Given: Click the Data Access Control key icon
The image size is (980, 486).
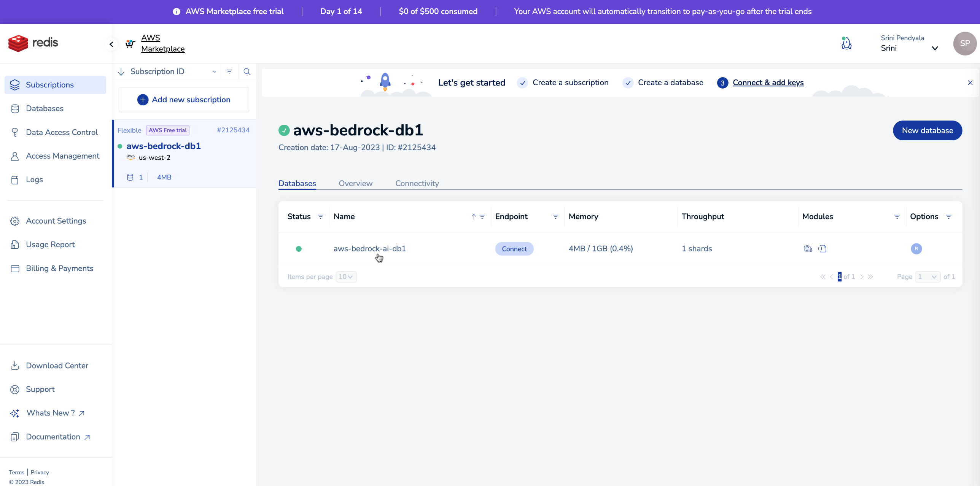Looking at the screenshot, I should point(15,132).
